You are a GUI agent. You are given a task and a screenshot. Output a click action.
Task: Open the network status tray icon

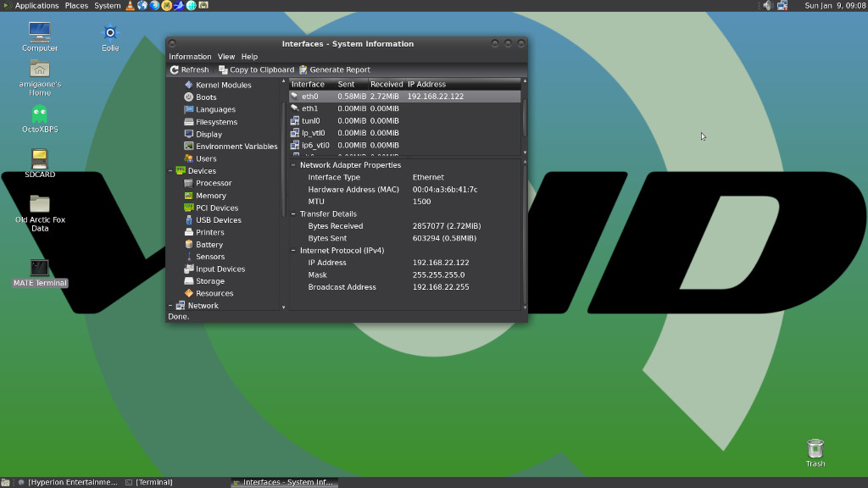[782, 6]
